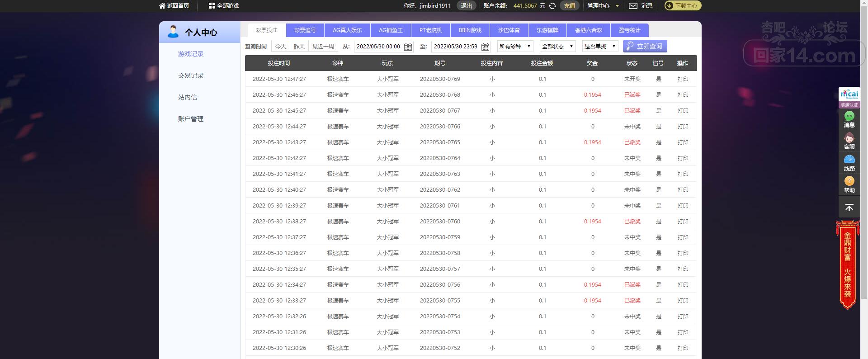
Task: Click the home icon beside 返回首页
Action: tap(162, 6)
